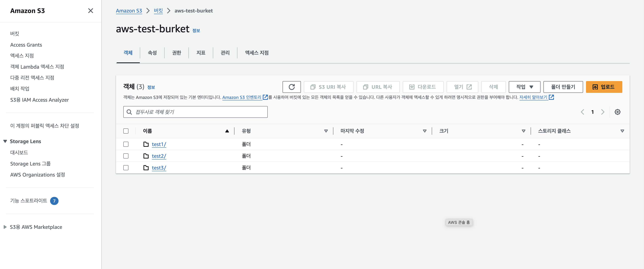Screen dimensions: 644x269
Task: Go to next page arrow
Action: [x=603, y=112]
